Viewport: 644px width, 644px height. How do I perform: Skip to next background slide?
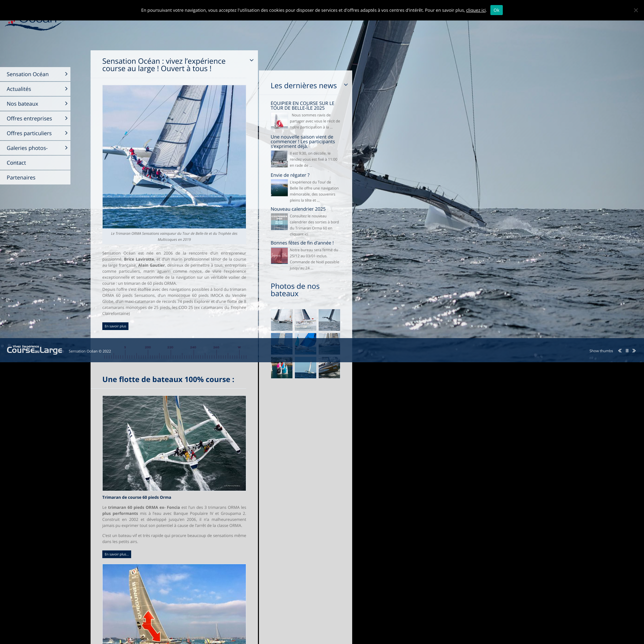pyautogui.click(x=634, y=351)
